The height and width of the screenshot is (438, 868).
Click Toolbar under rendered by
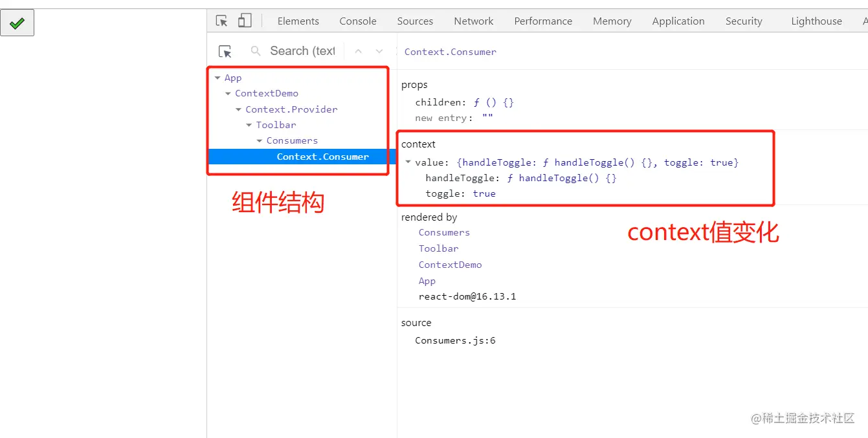pos(438,248)
